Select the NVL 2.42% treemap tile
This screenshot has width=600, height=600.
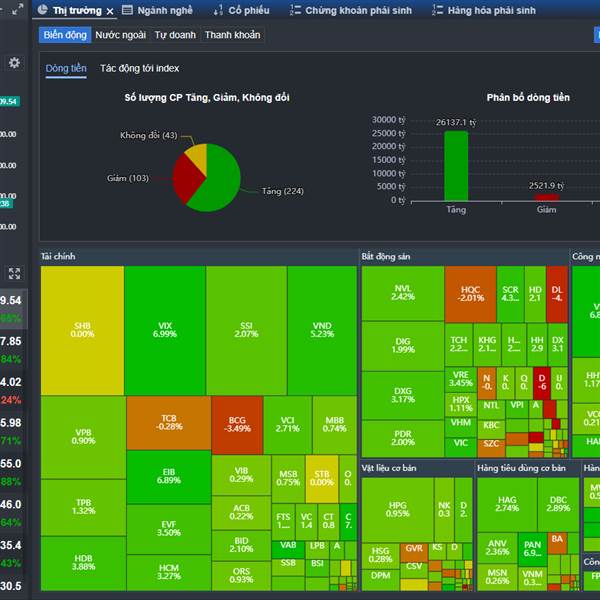click(x=403, y=293)
